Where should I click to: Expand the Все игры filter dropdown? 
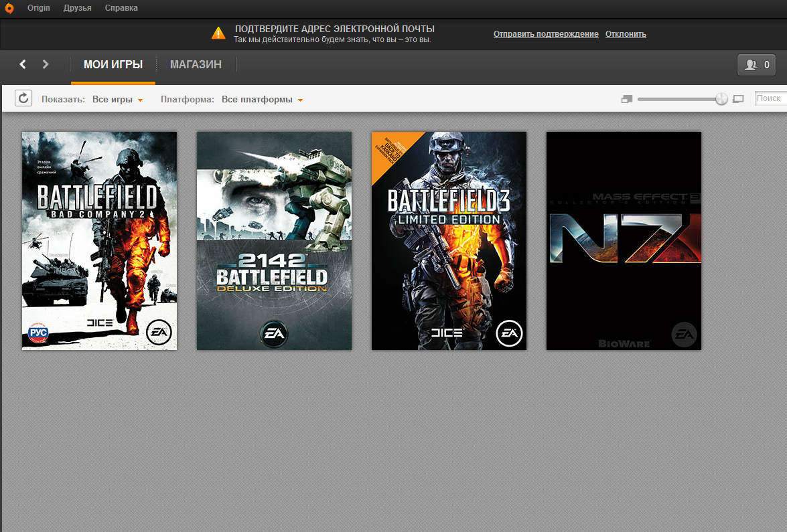tap(117, 99)
